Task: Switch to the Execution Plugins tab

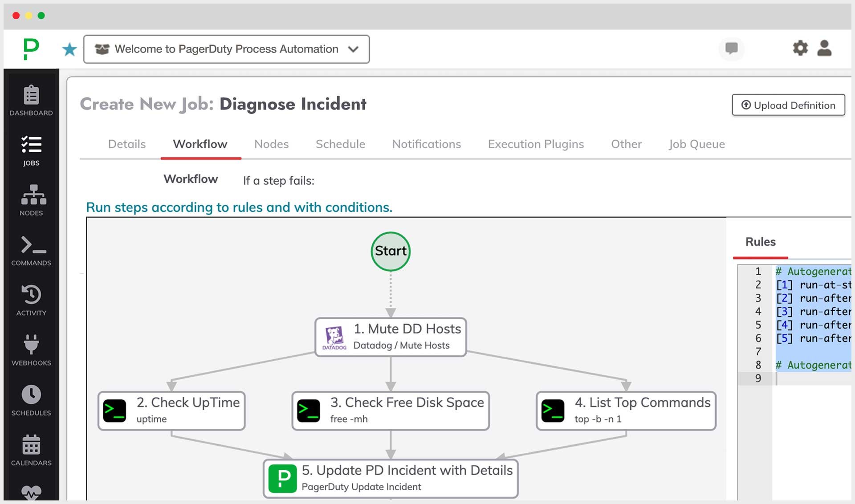Action: [x=536, y=144]
